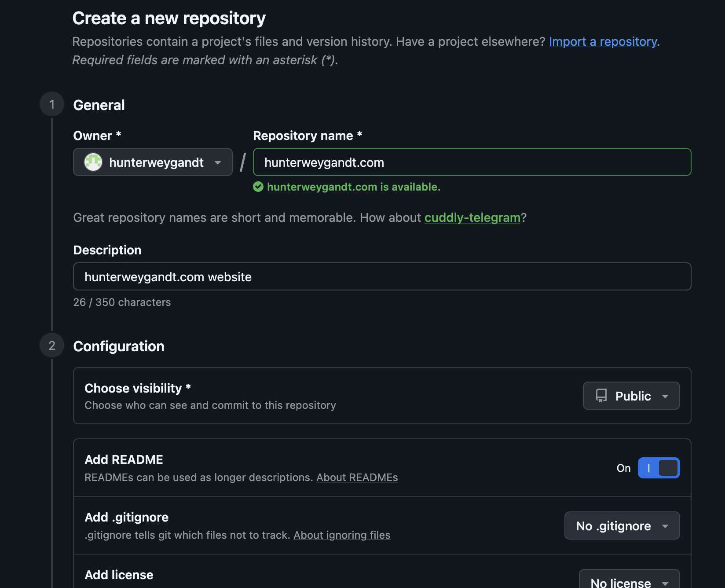725x588 pixels.
Task: Use the suggested name cuddly-telegram
Action: coord(472,217)
